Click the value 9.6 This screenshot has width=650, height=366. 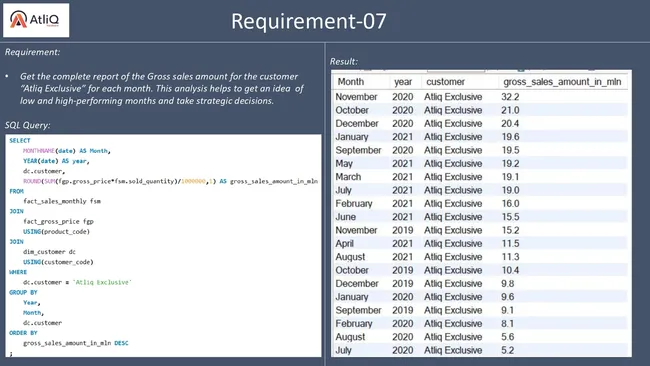(x=507, y=297)
